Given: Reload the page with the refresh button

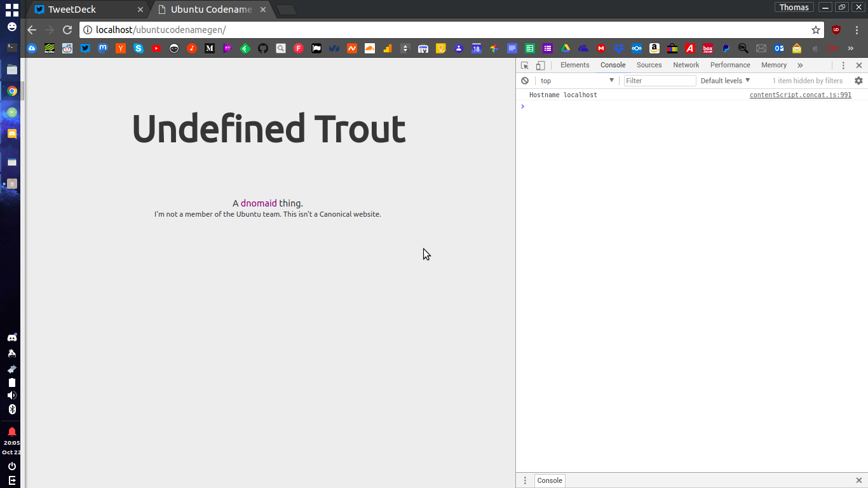Looking at the screenshot, I should [67, 30].
